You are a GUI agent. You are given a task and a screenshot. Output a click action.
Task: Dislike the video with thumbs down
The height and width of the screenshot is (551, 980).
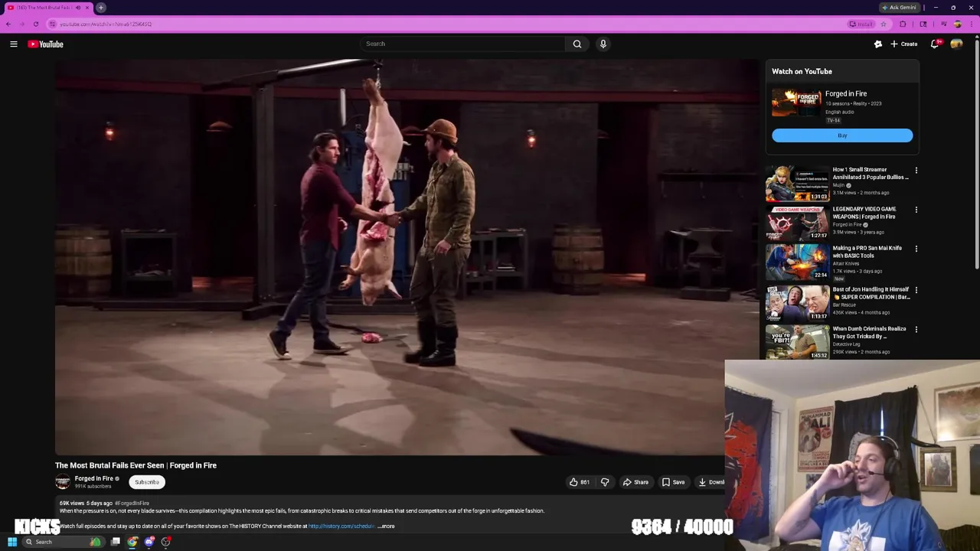pyautogui.click(x=605, y=482)
